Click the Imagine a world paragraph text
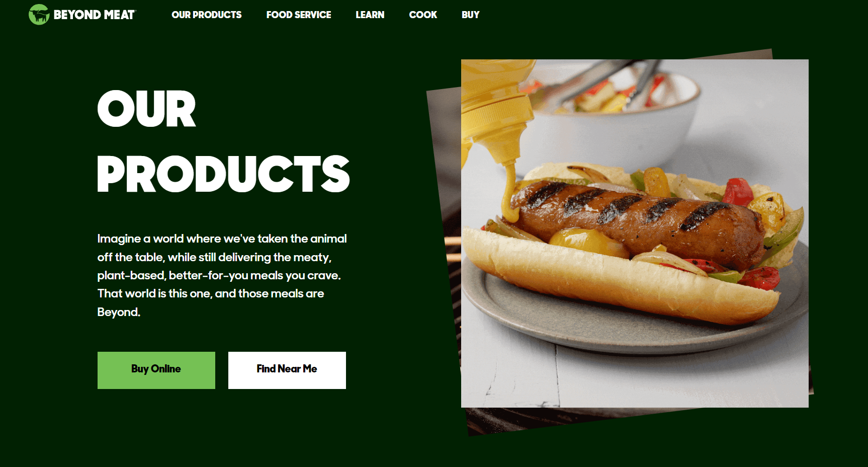Viewport: 868px width, 467px height. (222, 275)
